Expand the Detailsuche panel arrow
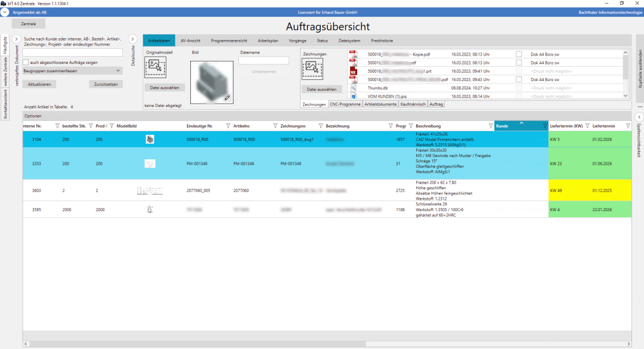 pos(133,39)
